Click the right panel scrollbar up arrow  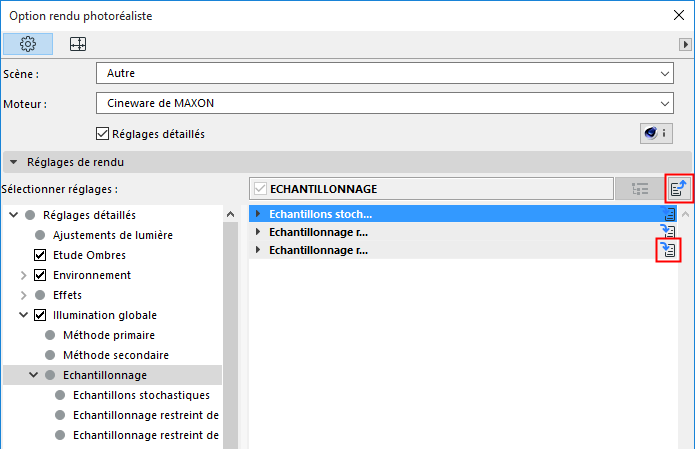tap(686, 215)
